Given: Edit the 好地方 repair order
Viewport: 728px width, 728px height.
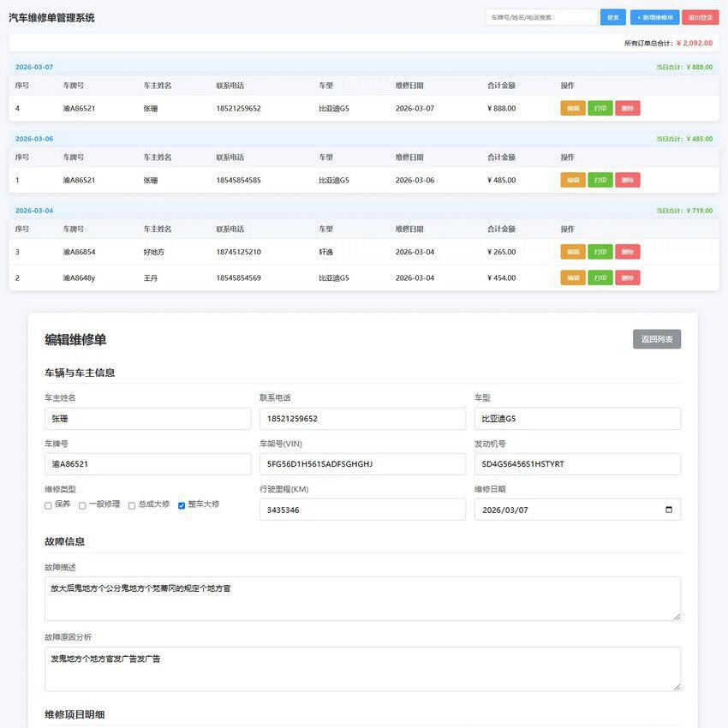Looking at the screenshot, I should (x=571, y=250).
